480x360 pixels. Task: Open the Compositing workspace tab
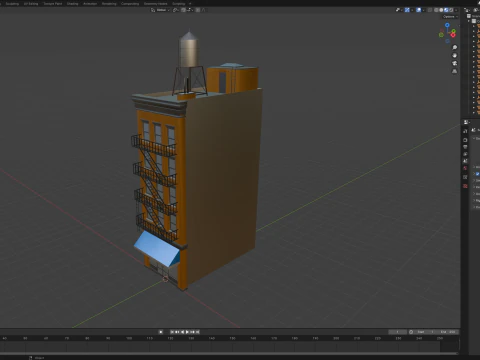130,4
